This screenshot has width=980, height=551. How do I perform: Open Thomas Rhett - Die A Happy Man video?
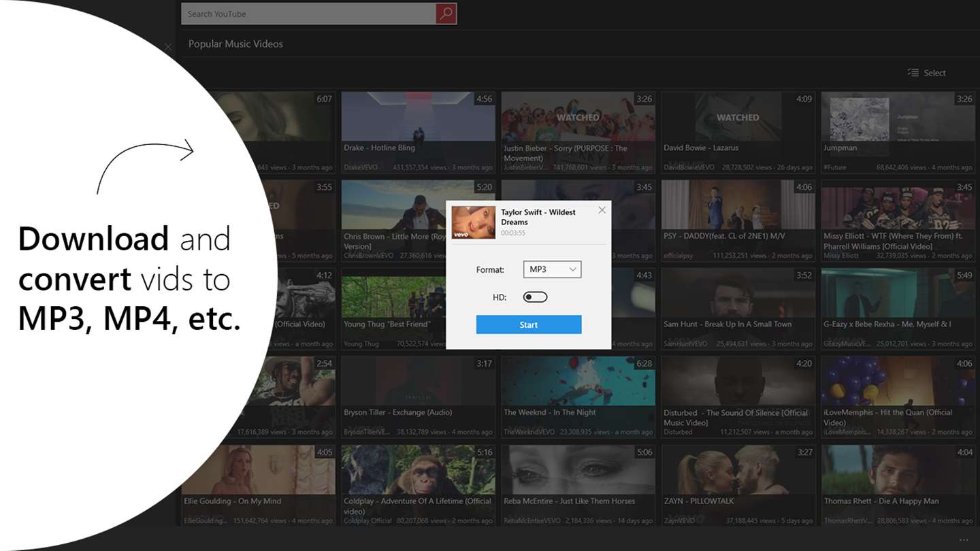898,485
